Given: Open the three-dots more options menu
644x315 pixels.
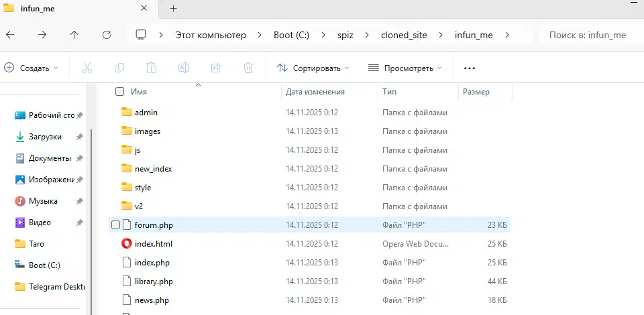Looking at the screenshot, I should coord(469,68).
